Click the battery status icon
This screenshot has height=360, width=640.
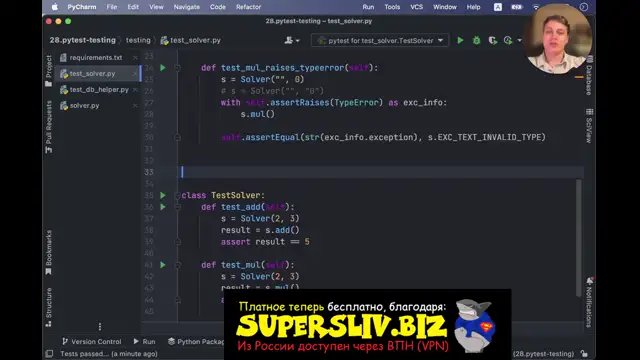517,7
